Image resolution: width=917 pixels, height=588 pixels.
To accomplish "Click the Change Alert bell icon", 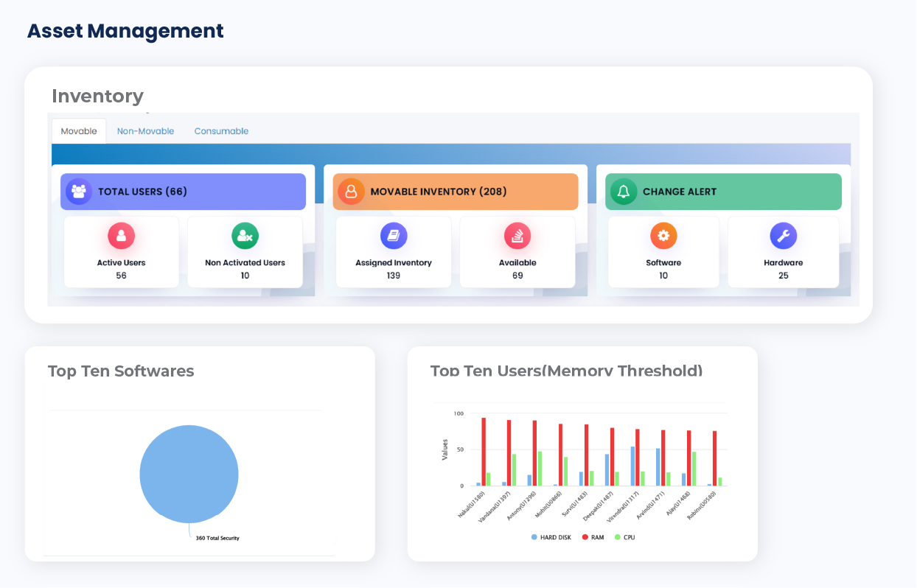I will point(624,192).
